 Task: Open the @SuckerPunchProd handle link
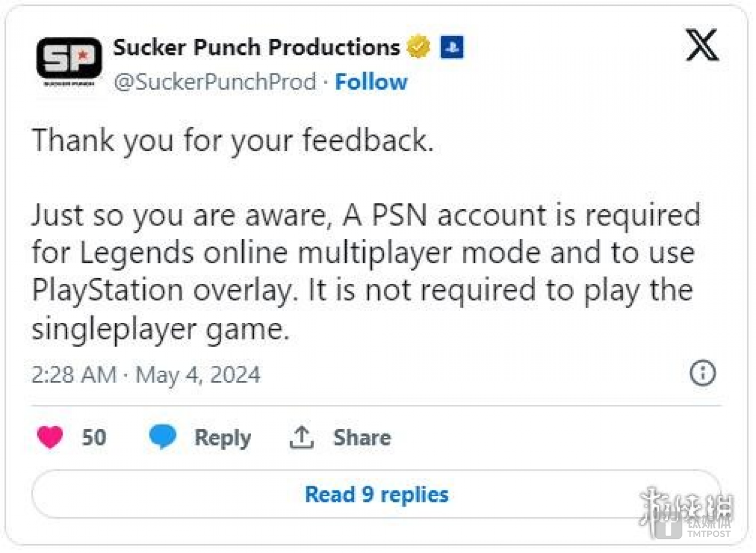pos(215,82)
